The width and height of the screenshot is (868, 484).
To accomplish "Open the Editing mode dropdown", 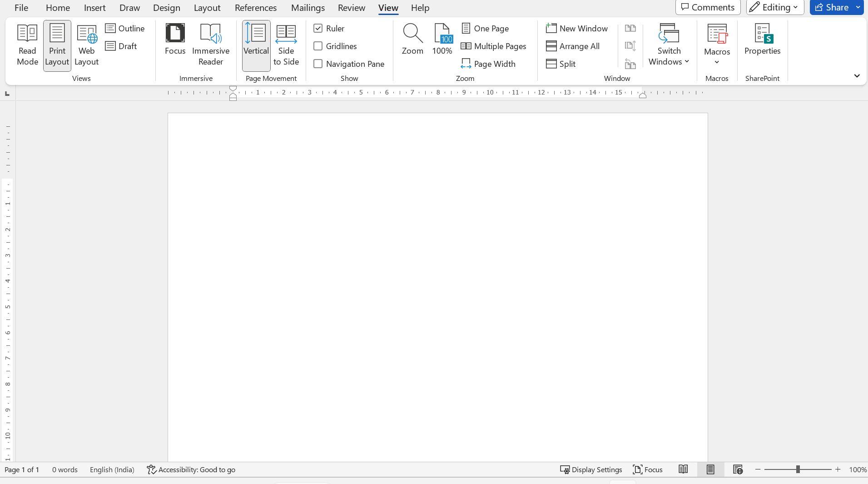I will pos(775,7).
